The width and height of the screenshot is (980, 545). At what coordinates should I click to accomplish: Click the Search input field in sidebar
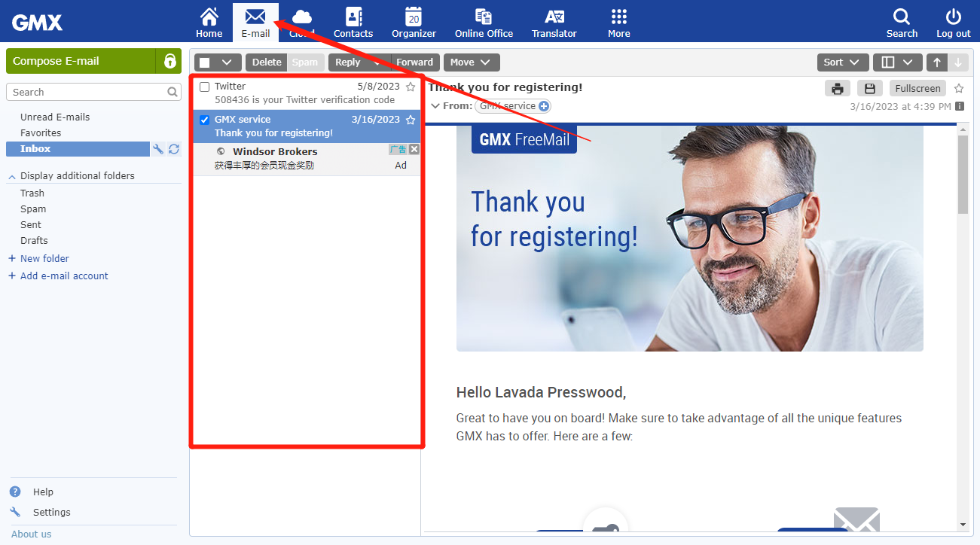85,92
